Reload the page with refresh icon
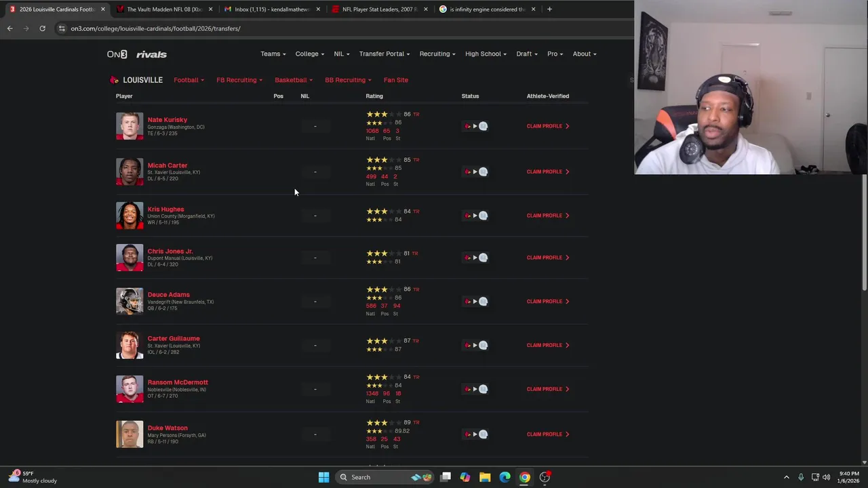The image size is (868, 488). click(x=42, y=28)
